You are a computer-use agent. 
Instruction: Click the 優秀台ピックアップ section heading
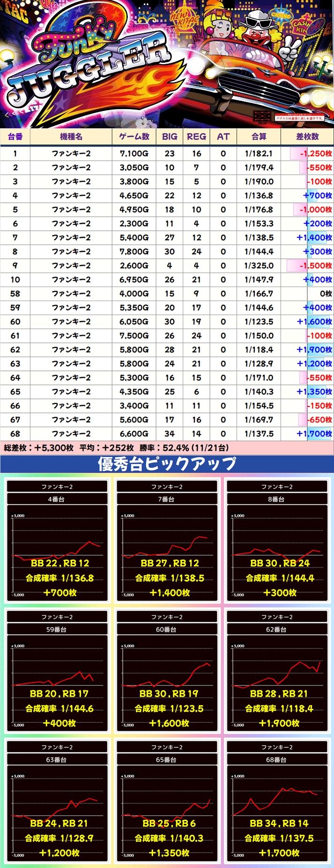[x=167, y=464]
